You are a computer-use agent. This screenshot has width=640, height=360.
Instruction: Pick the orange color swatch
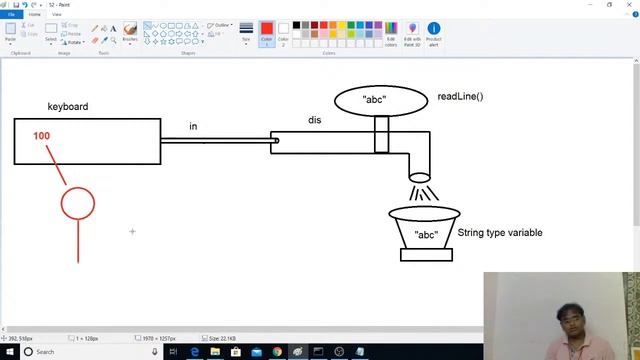click(333, 25)
